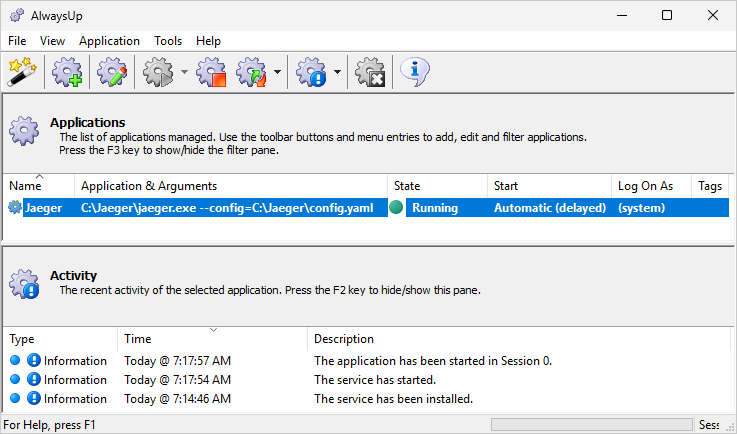Open the File menu
Image resolution: width=737 pixels, height=434 pixels.
click(x=17, y=41)
